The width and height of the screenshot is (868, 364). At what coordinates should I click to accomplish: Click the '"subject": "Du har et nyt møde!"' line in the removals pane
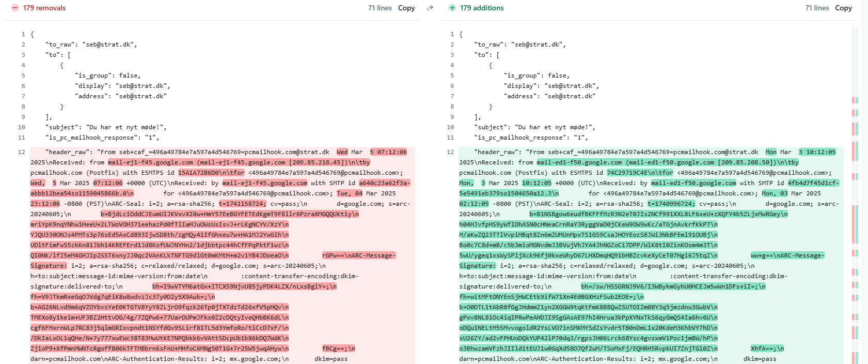106,127
